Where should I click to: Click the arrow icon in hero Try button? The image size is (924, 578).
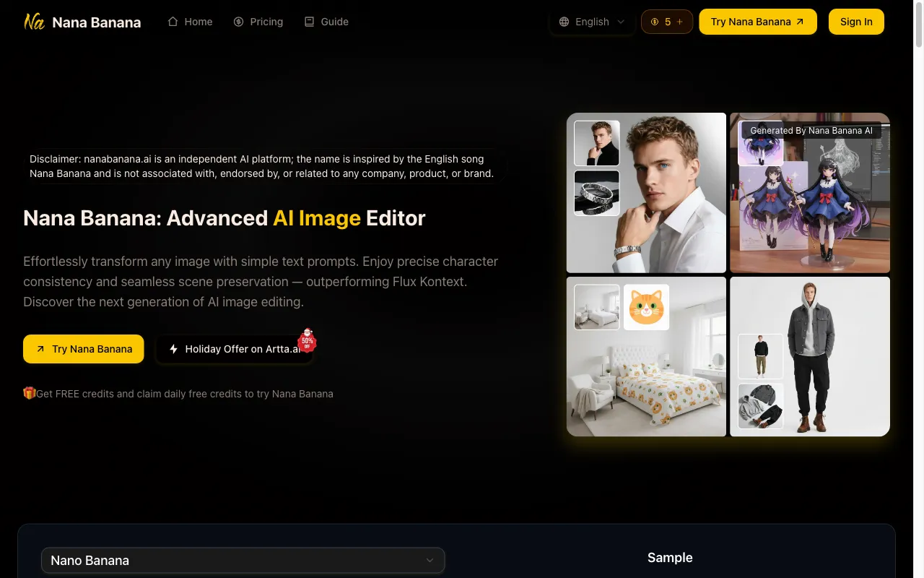[x=40, y=349]
